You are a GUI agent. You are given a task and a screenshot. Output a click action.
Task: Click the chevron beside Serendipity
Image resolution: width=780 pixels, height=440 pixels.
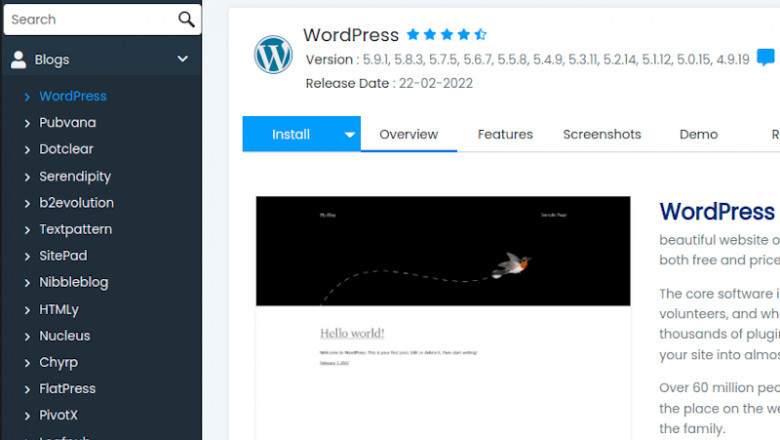click(27, 177)
